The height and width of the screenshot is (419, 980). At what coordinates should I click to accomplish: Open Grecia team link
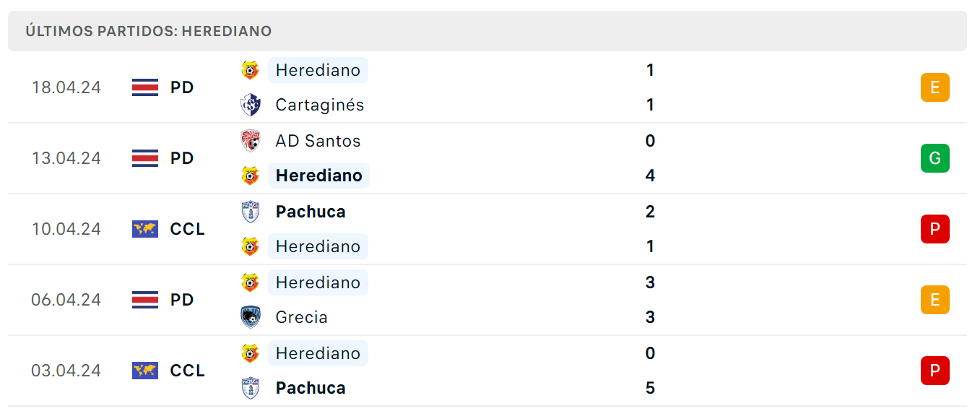click(x=302, y=317)
